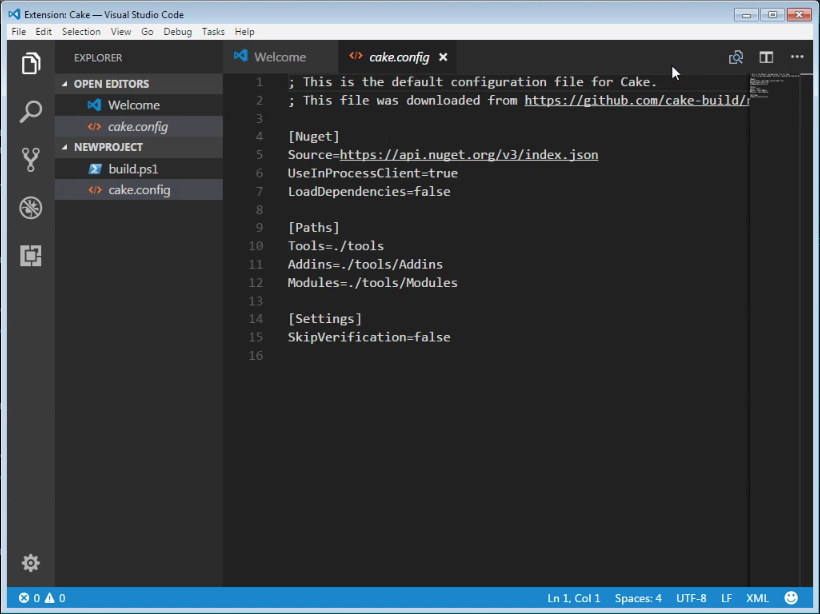820x614 pixels.
Task: Click the VS Code icon beside Welcome in Open Editors
Action: [94, 105]
